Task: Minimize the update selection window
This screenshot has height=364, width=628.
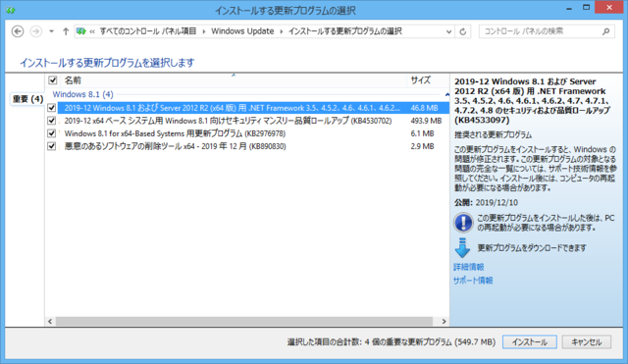Action: (x=569, y=8)
